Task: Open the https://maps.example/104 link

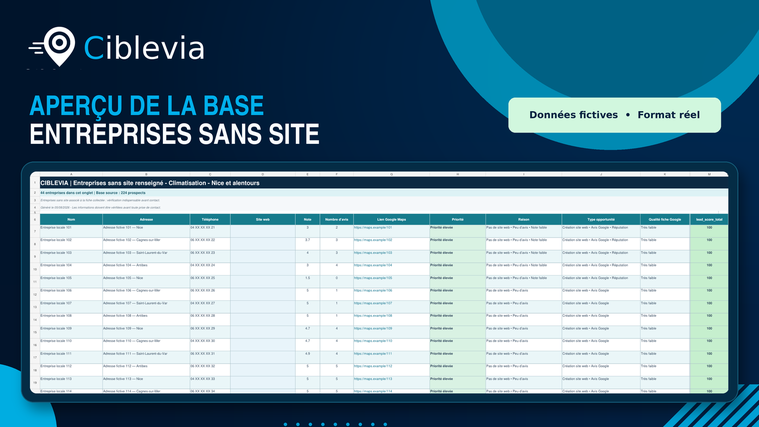Action: [373, 265]
